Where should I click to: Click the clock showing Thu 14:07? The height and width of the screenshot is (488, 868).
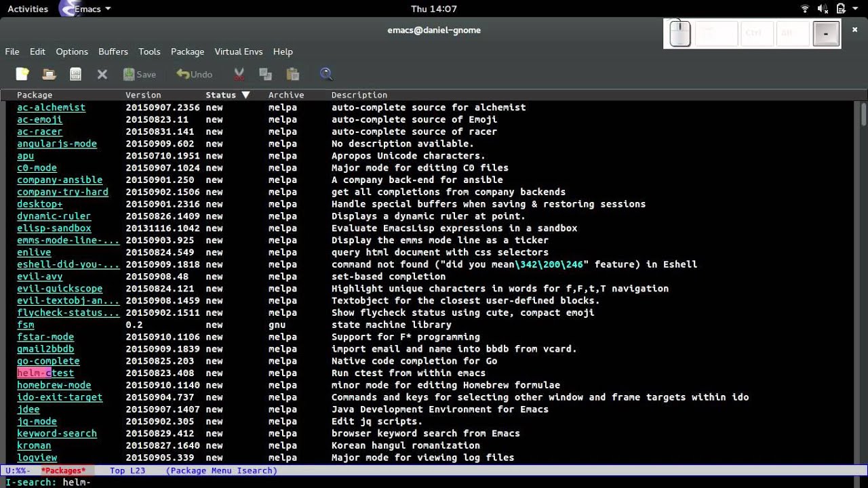point(434,9)
